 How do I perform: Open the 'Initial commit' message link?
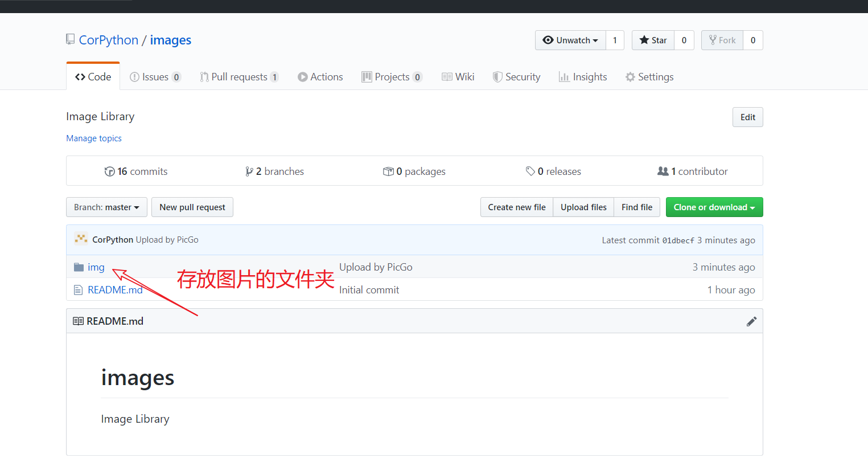pos(369,290)
